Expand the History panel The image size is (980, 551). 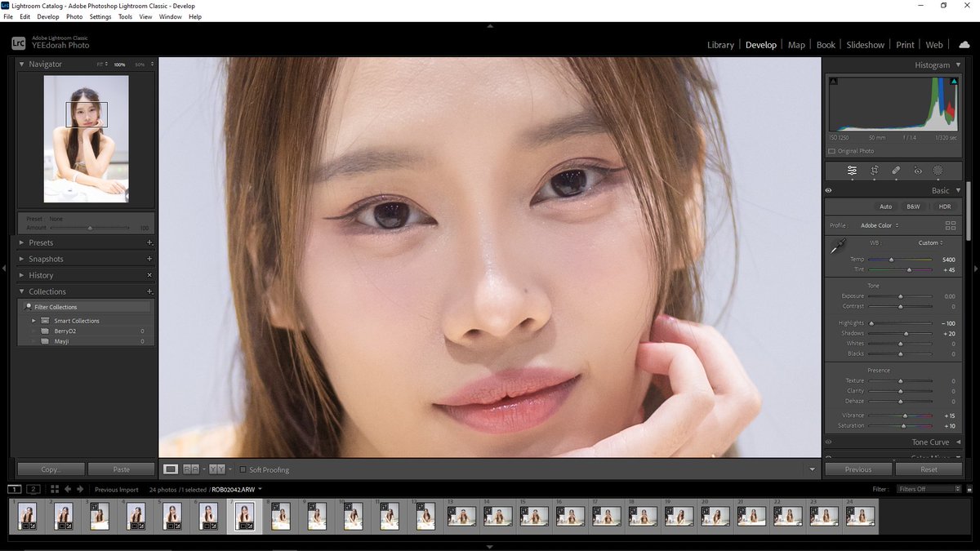click(22, 275)
